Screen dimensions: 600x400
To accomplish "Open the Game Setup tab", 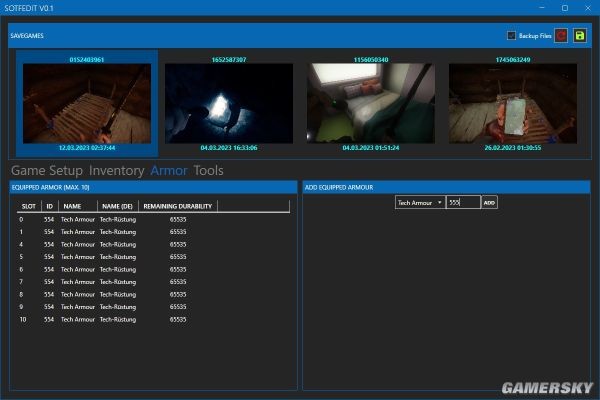I will 47,170.
